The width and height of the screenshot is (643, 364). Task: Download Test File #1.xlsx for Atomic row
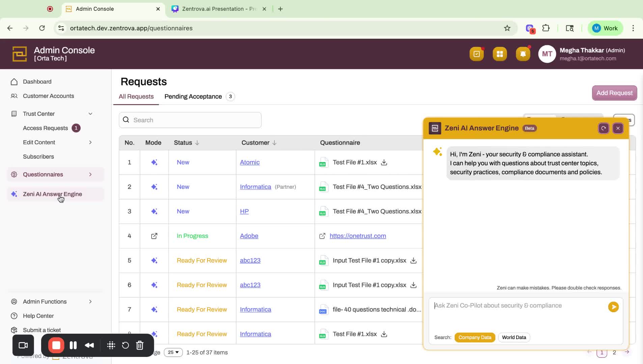pyautogui.click(x=384, y=162)
